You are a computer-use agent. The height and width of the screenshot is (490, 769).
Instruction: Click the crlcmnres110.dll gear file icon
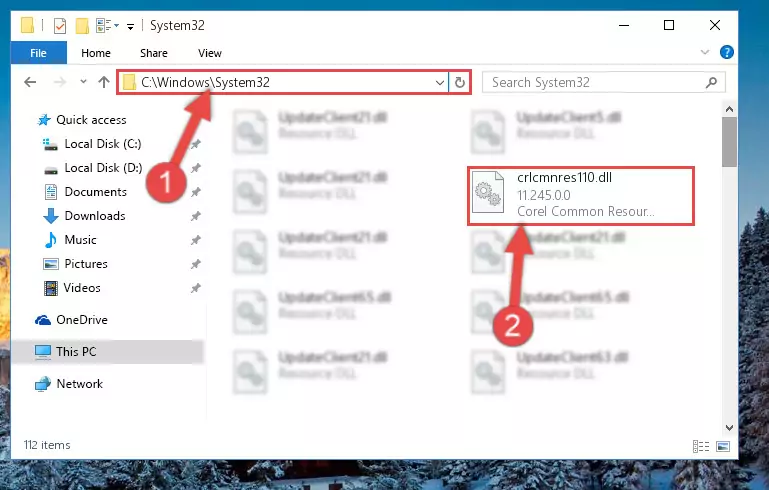(488, 193)
